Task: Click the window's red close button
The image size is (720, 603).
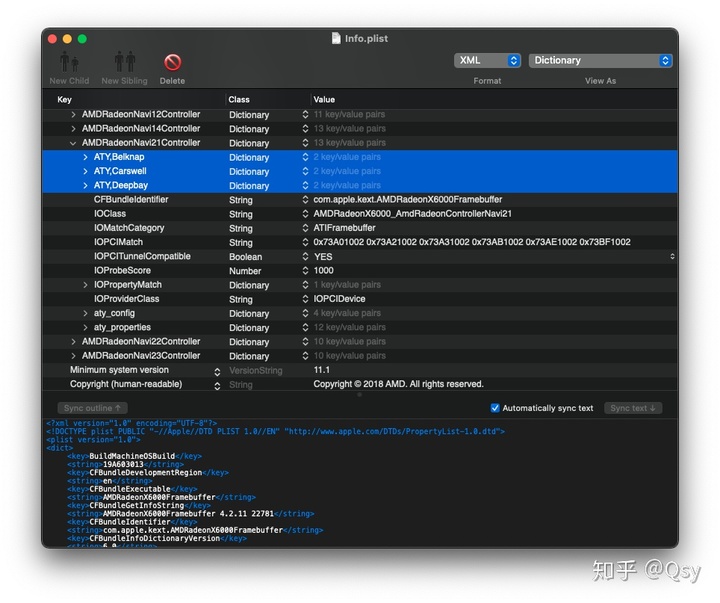Action: (x=52, y=39)
